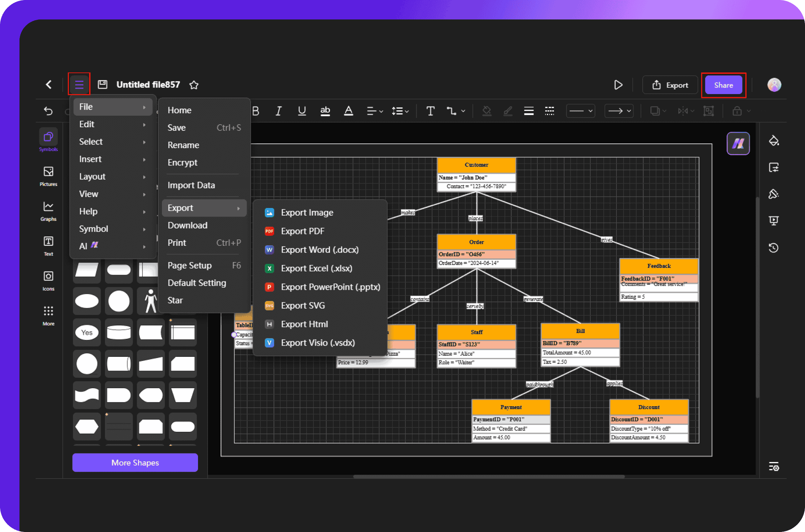Expand the AI submenu

pos(113,246)
